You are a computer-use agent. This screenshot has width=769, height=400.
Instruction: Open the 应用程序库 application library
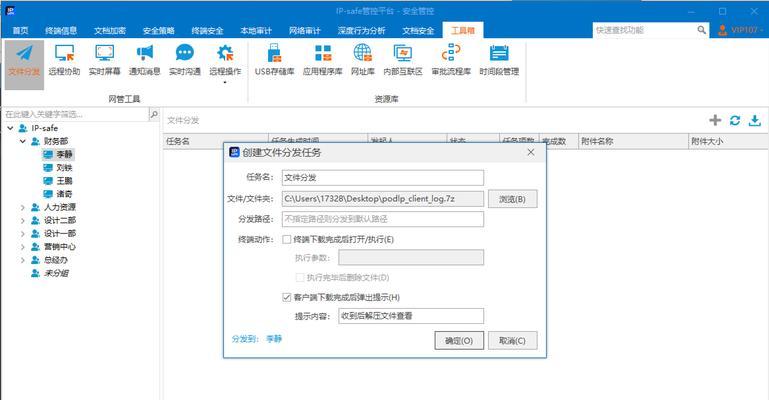[x=323, y=60]
